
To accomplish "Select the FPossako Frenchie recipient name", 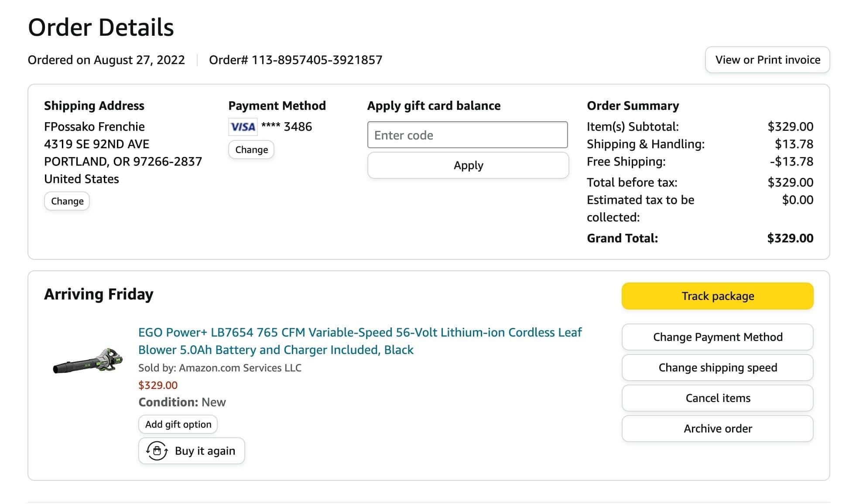I will (x=94, y=126).
